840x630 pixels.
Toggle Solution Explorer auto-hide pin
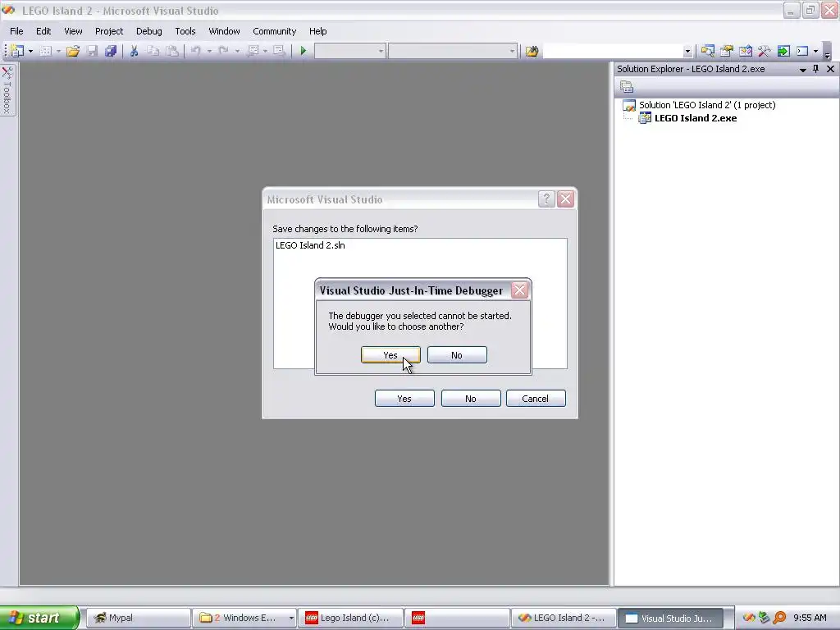pyautogui.click(x=816, y=69)
